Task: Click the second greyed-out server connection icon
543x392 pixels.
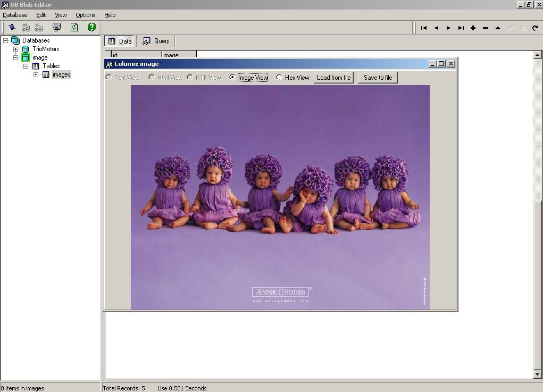Action: click(x=39, y=27)
